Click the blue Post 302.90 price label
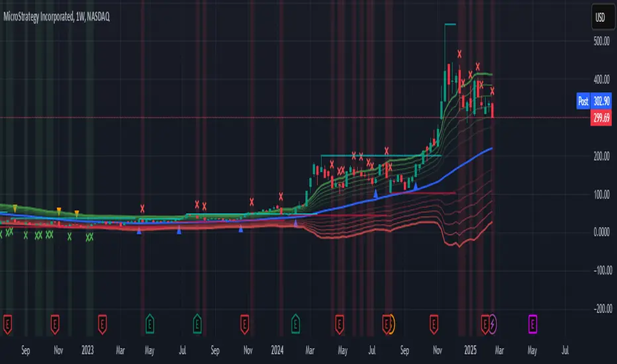Screen dimensions: 617x364 click(594, 101)
